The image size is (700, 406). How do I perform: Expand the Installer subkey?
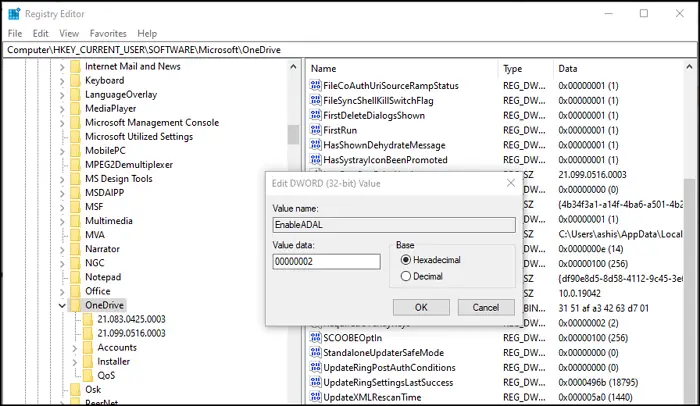pyautogui.click(x=76, y=361)
